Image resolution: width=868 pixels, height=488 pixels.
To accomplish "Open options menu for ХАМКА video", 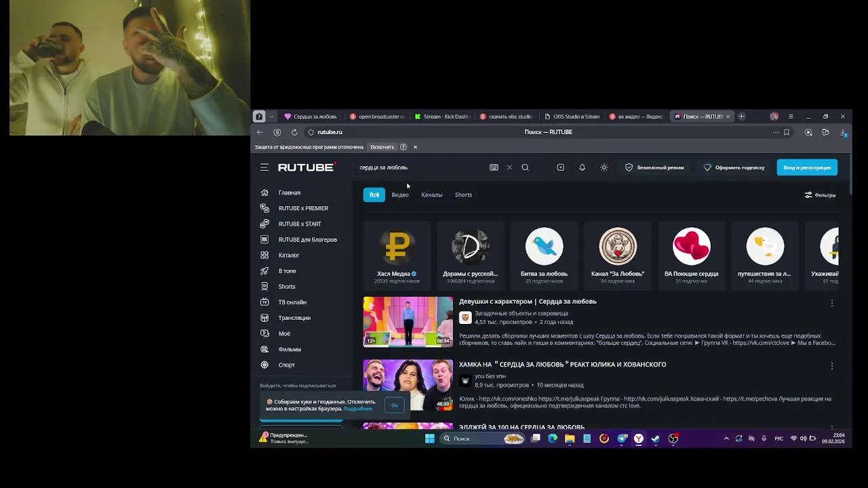I will 832,366.
